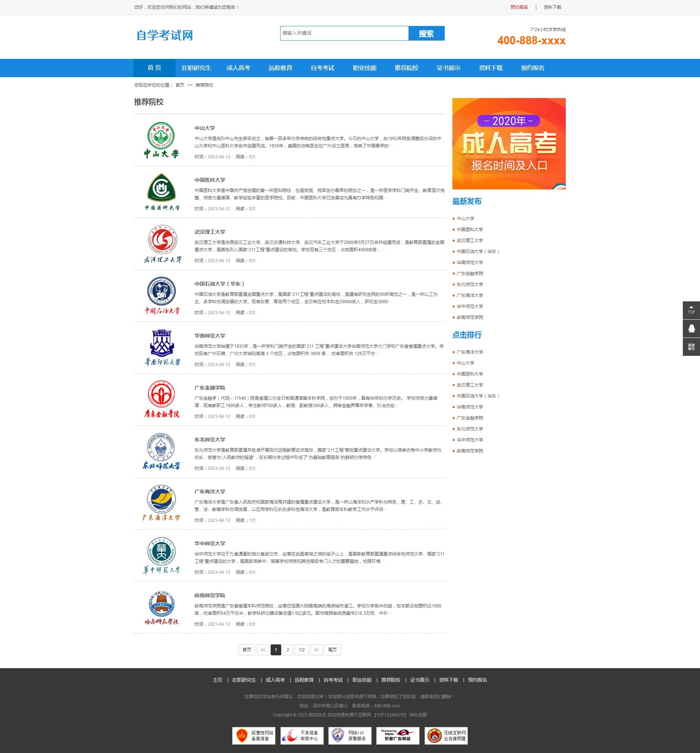
Task: Click the 经营性网站备案信息 badge
Action: (x=253, y=735)
